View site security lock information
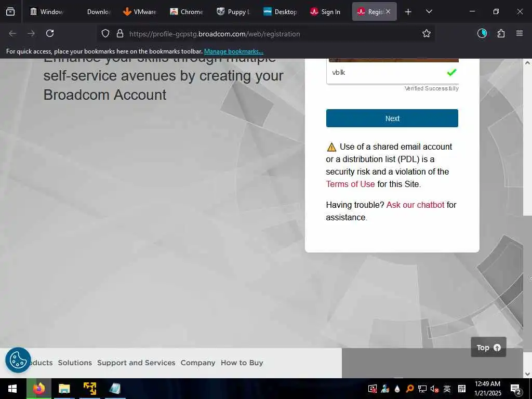The image size is (532, 399). coord(120,34)
